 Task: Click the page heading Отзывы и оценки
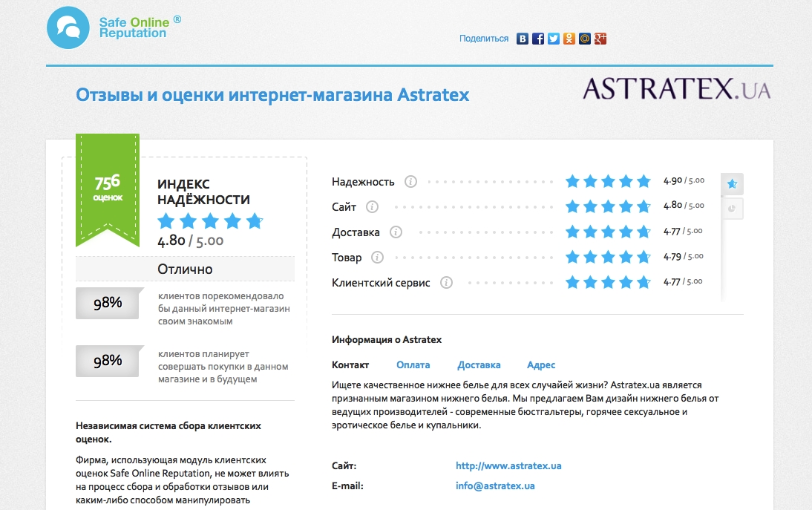tap(272, 95)
